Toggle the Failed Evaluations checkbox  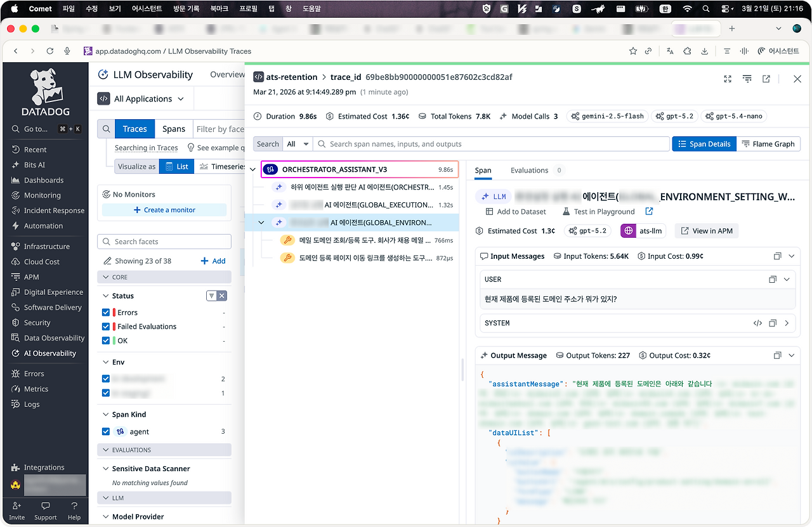(106, 327)
